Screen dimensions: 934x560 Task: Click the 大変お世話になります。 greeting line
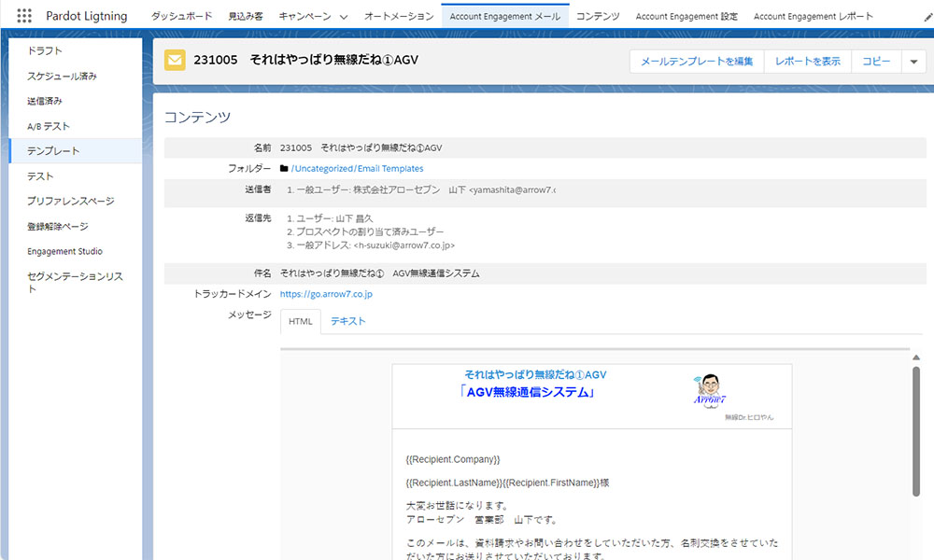click(458, 506)
